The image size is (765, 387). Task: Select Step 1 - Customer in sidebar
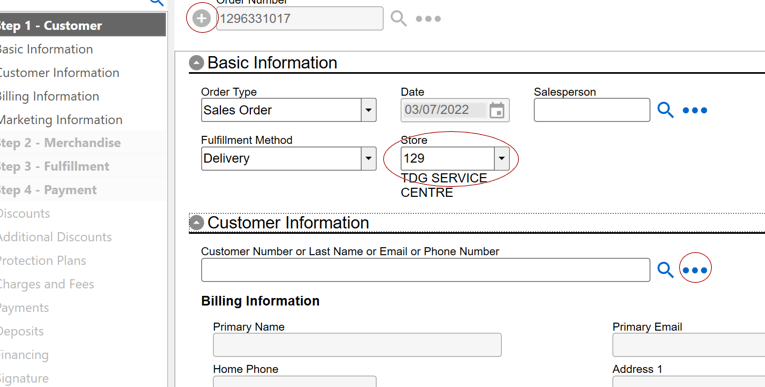[x=82, y=25]
